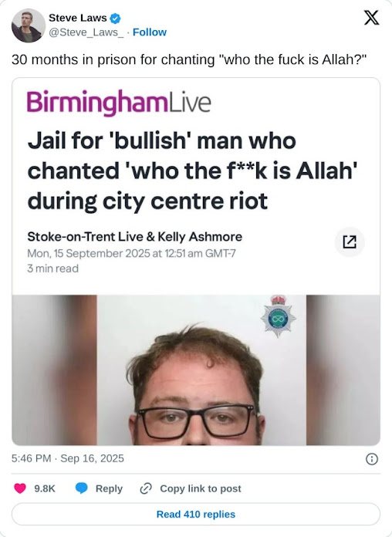Click the Reply label

coord(109,488)
